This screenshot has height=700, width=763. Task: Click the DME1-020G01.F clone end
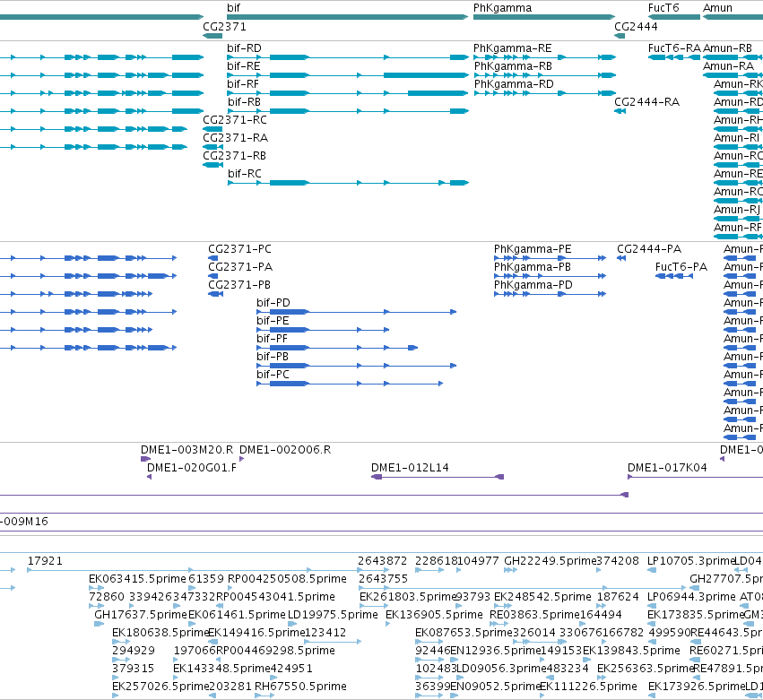(150, 477)
